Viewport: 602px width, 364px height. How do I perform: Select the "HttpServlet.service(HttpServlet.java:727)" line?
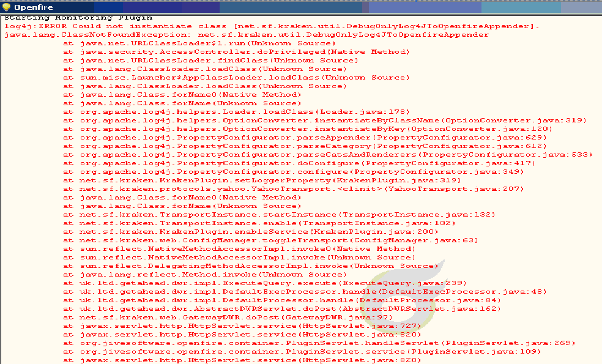click(x=242, y=326)
